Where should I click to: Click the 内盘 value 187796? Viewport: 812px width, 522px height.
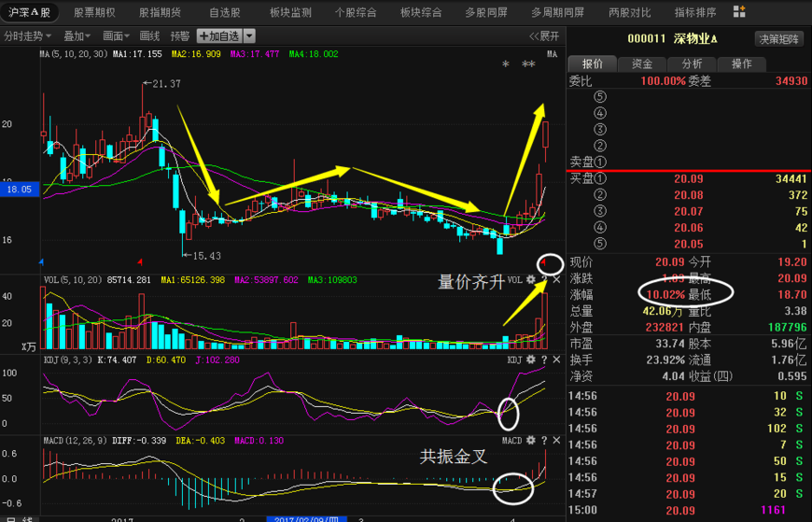(x=787, y=327)
